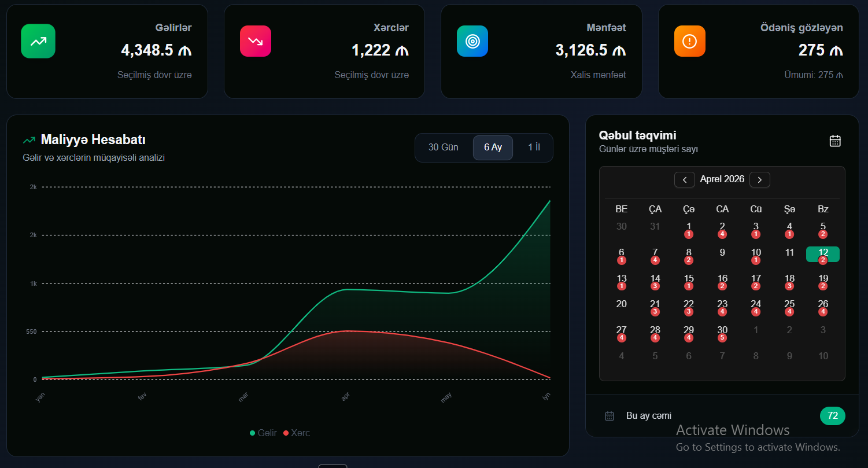The width and height of the screenshot is (868, 468).
Task: Select April 27 in the calendar
Action: pos(622,332)
